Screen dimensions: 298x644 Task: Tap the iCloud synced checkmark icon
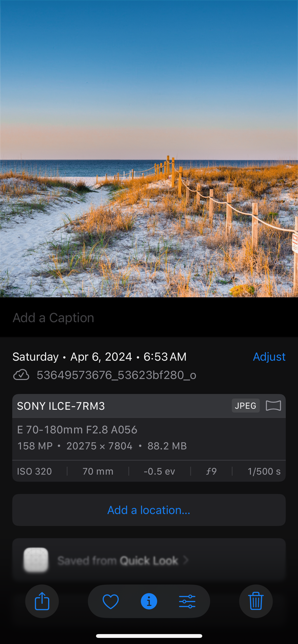point(21,375)
